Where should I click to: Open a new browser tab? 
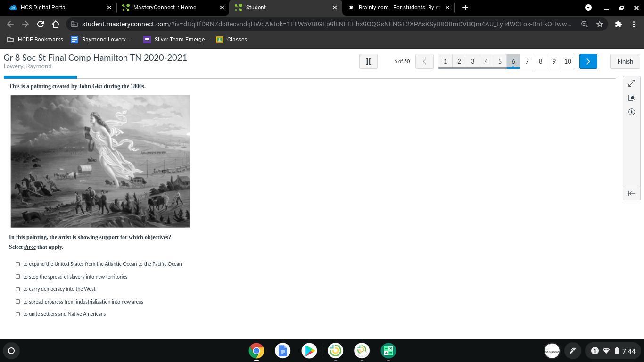coord(465,8)
